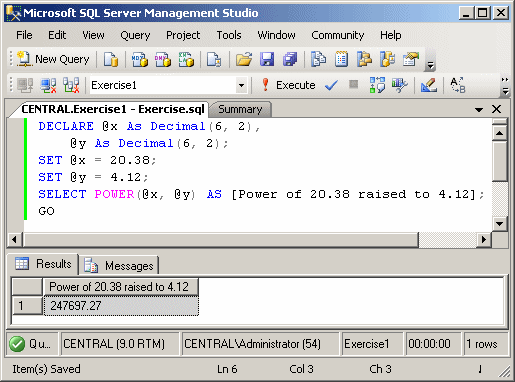This screenshot has width=515, height=382.
Task: Click the Power of 20.38 raised column header
Action: 121,287
